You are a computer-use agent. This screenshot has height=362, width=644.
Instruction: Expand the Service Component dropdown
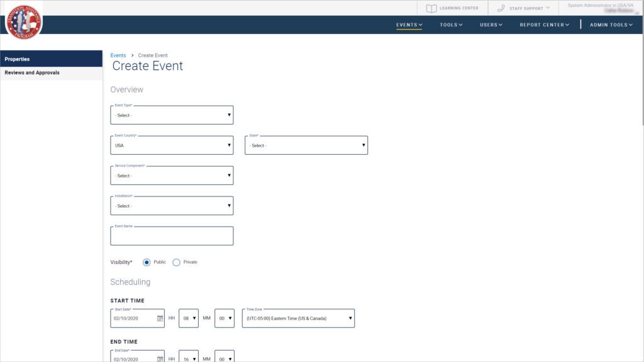[172, 176]
